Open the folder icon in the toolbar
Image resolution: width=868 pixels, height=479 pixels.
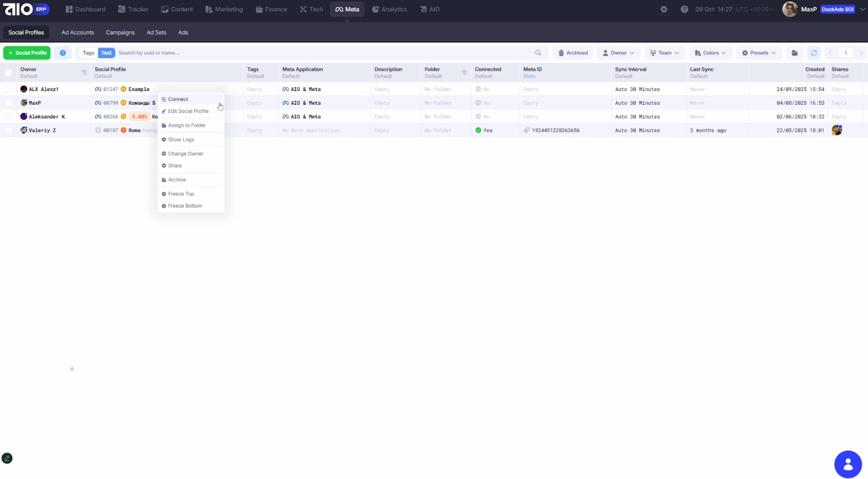[x=794, y=53]
